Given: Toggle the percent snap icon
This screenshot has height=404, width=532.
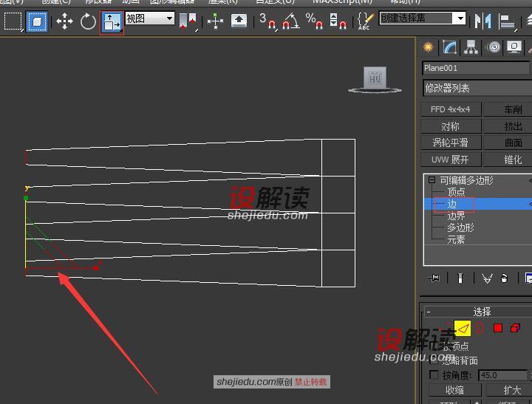Looking at the screenshot, I should [x=314, y=21].
